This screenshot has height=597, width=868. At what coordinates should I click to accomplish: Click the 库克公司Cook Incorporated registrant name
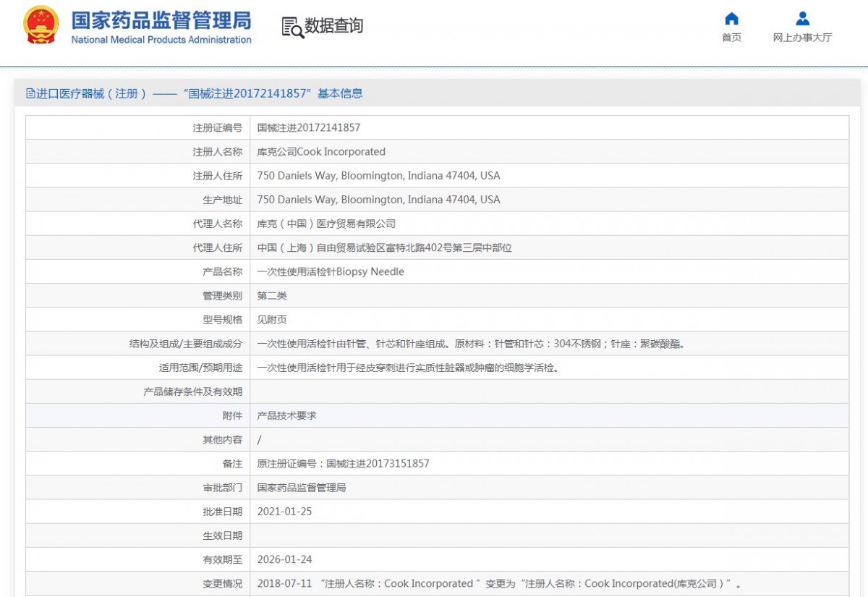tap(321, 152)
